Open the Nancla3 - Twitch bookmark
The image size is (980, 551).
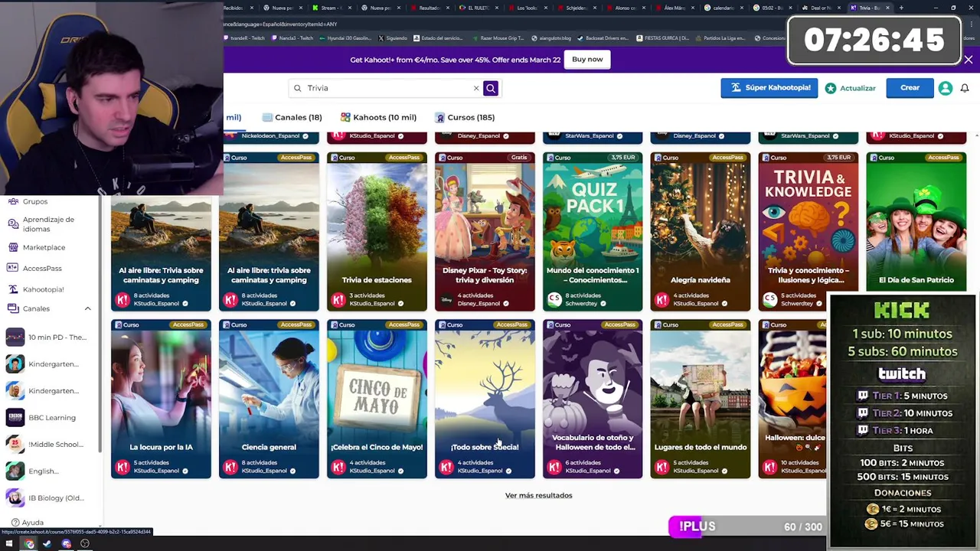(292, 37)
